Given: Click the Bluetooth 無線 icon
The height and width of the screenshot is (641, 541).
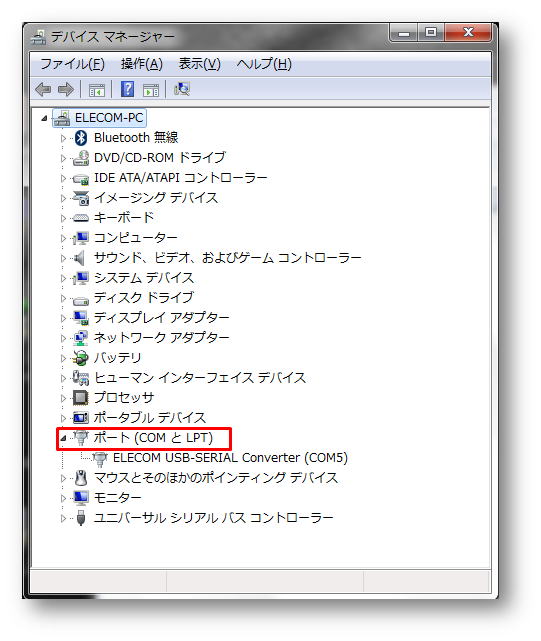Looking at the screenshot, I should tap(81, 138).
